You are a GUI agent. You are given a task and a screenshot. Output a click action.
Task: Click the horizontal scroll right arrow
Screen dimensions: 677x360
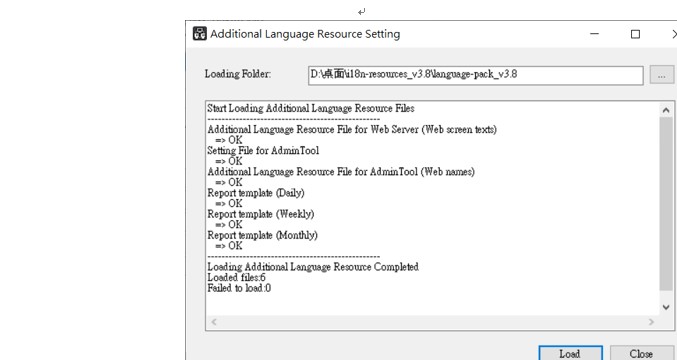click(x=651, y=322)
